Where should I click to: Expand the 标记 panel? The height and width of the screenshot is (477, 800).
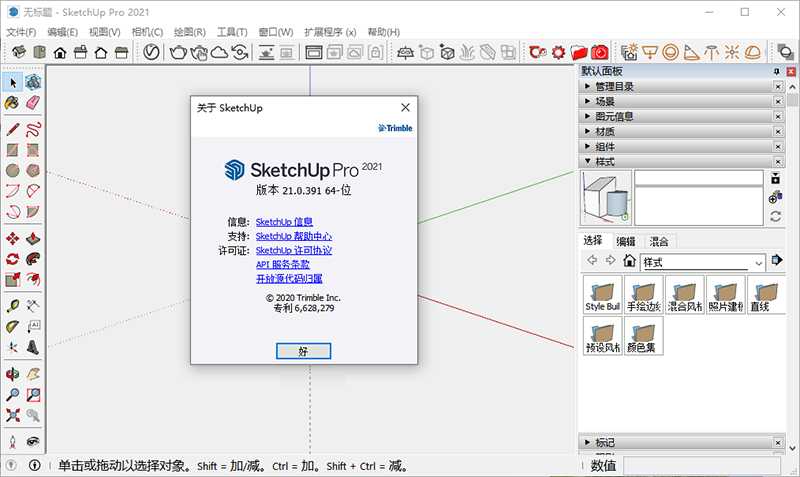click(x=682, y=442)
